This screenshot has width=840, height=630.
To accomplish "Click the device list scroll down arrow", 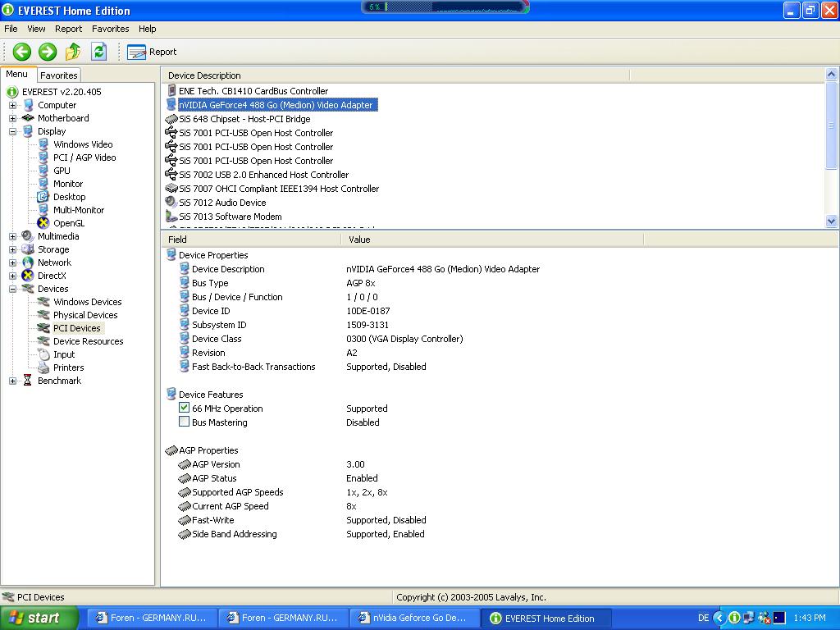I will pyautogui.click(x=832, y=221).
